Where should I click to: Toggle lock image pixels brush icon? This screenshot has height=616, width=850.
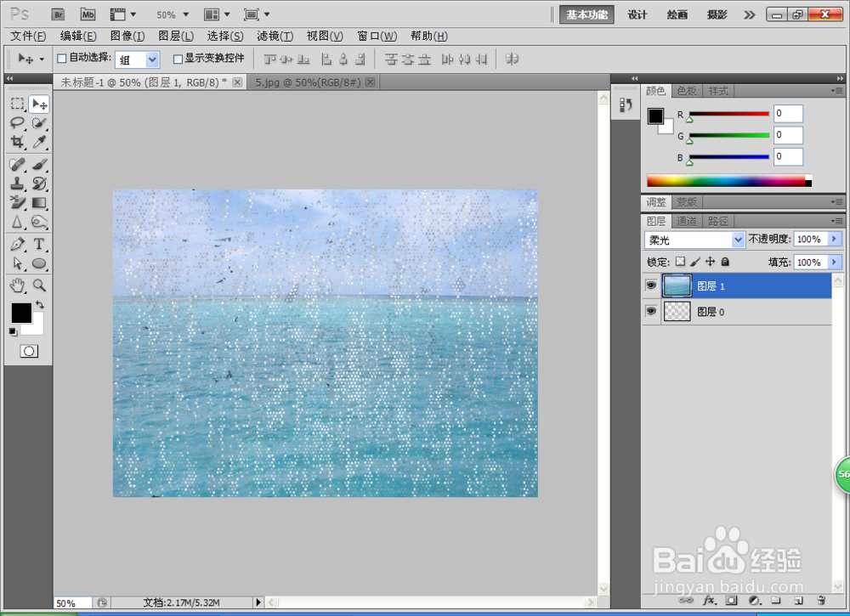coord(695,262)
